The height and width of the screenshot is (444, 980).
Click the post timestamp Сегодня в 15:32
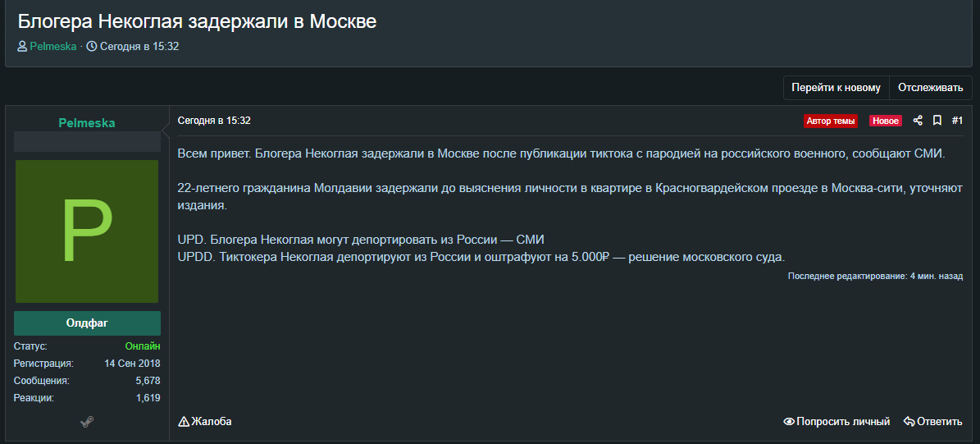(214, 121)
